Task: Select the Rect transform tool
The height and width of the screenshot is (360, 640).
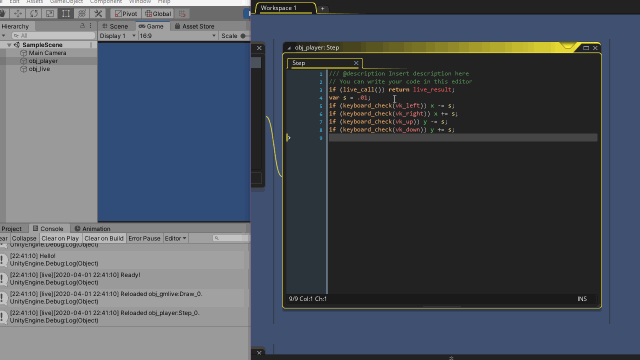Action: (66, 13)
